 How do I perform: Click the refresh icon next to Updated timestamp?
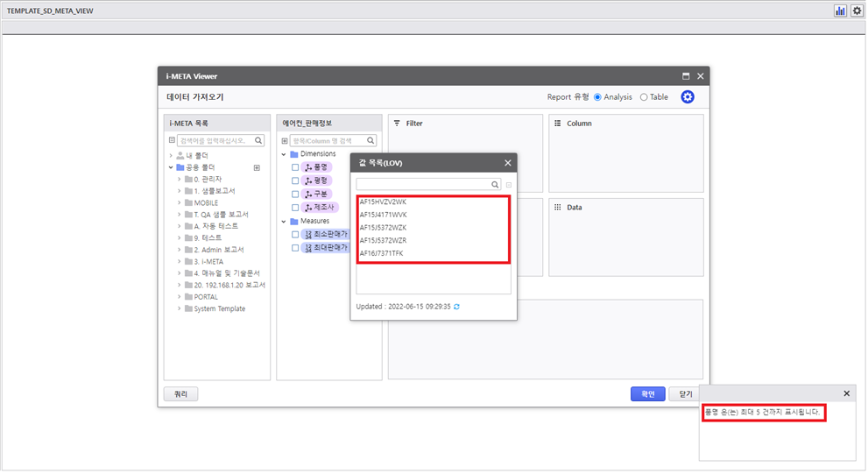pyautogui.click(x=456, y=307)
